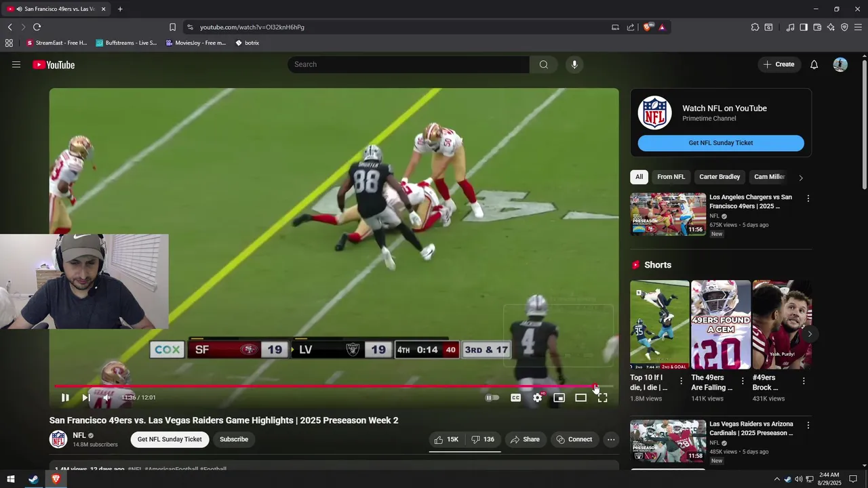Open options menu for Top 10 short

(x=682, y=381)
